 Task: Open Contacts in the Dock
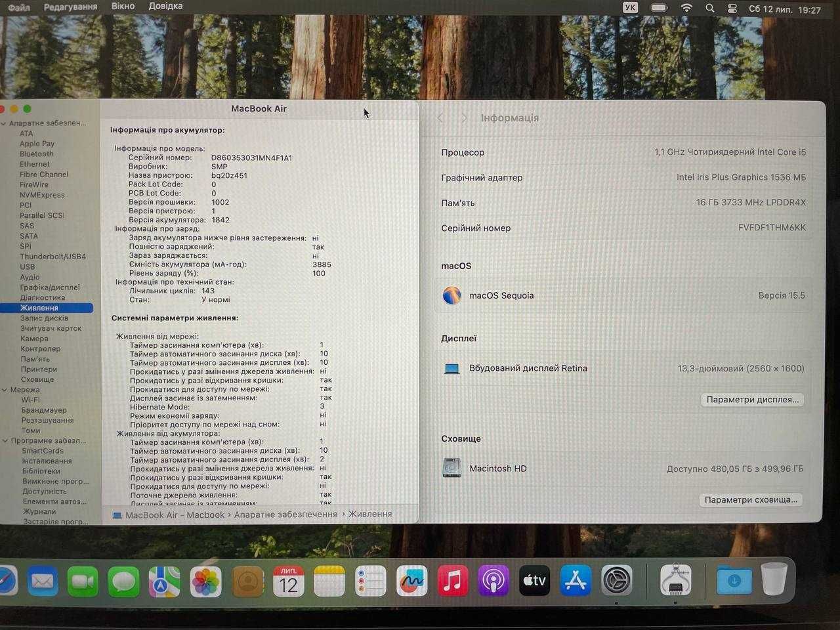pos(247,581)
